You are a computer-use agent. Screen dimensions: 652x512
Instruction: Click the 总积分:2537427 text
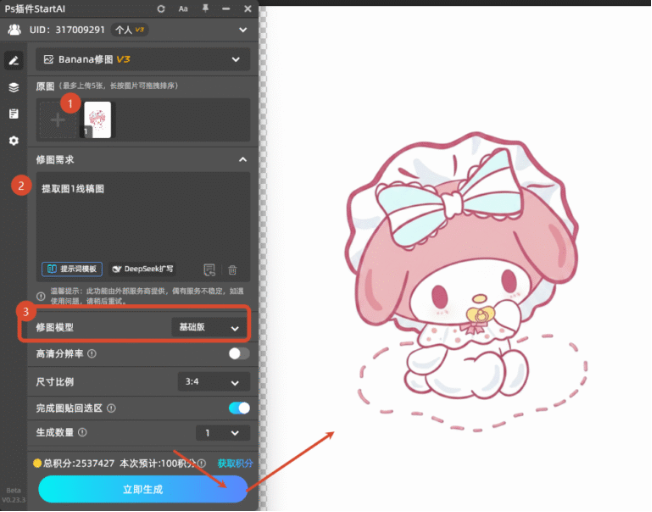[x=79, y=463]
